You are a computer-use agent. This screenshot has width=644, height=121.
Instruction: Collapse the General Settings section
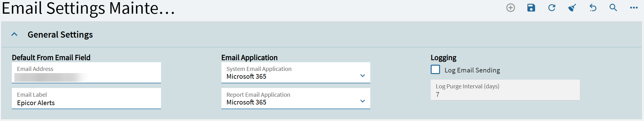click(14, 35)
